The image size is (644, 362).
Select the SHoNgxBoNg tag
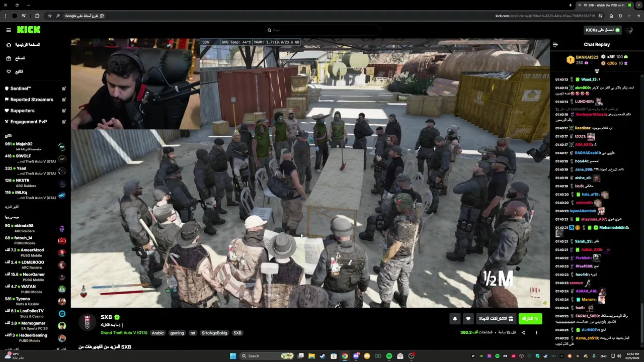pos(214,333)
